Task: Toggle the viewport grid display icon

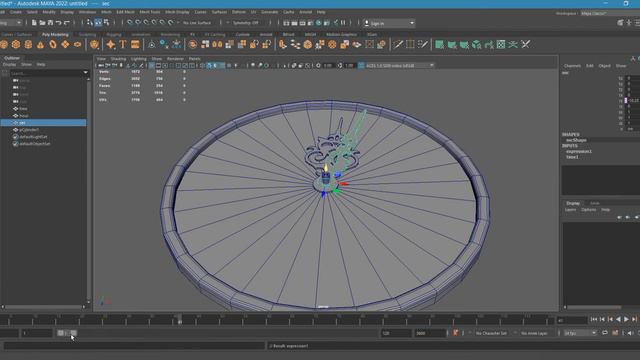Action: point(151,65)
